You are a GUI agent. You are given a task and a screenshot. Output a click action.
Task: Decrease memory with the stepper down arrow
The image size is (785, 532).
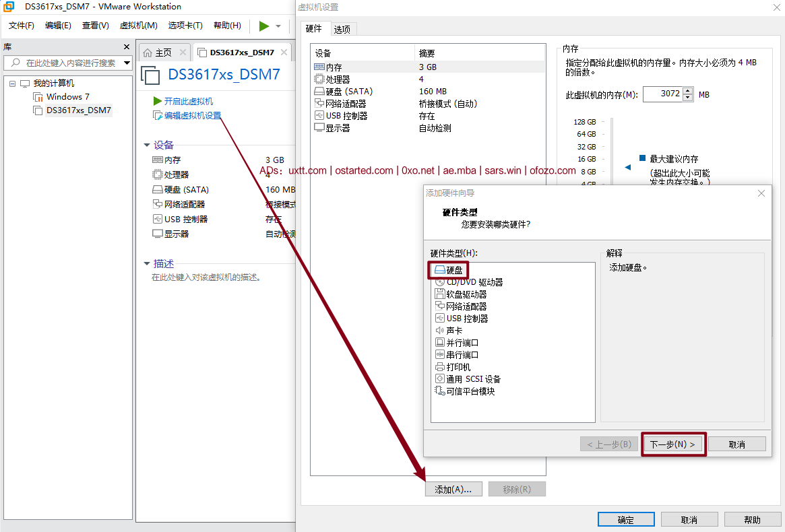click(688, 98)
